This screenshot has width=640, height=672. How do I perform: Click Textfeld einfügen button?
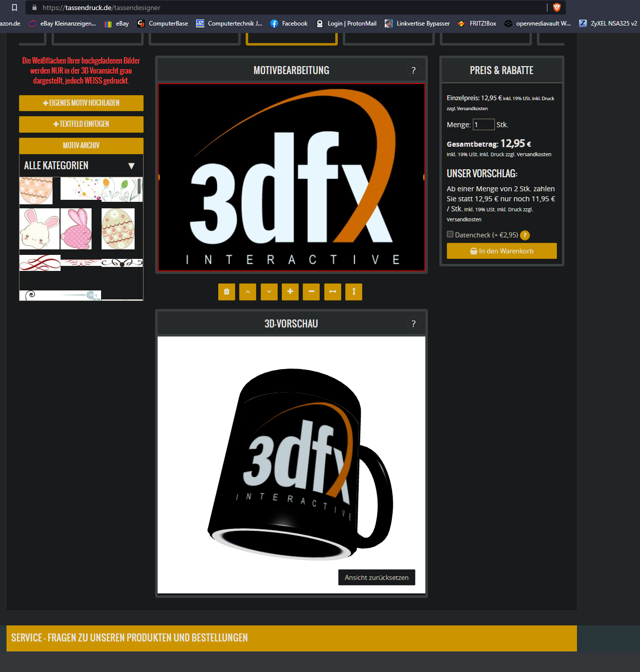[81, 124]
